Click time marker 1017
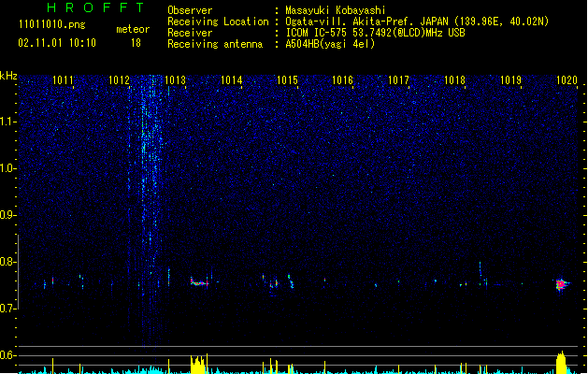 [398, 80]
